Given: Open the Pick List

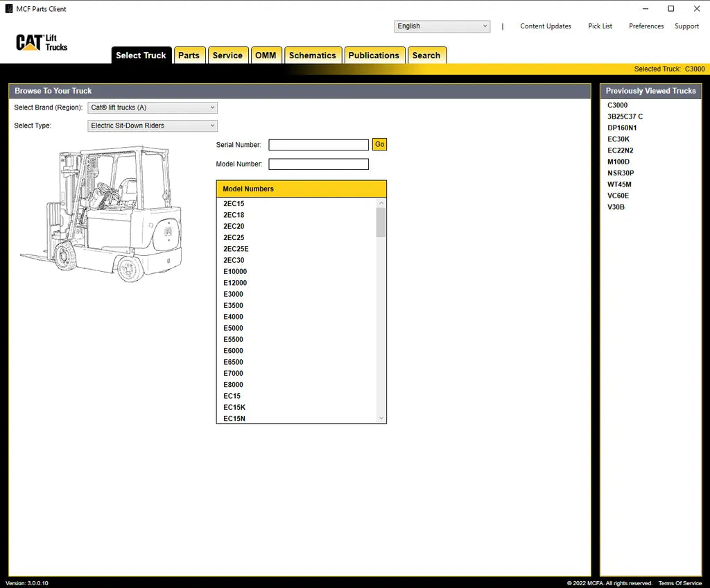Looking at the screenshot, I should pos(600,26).
